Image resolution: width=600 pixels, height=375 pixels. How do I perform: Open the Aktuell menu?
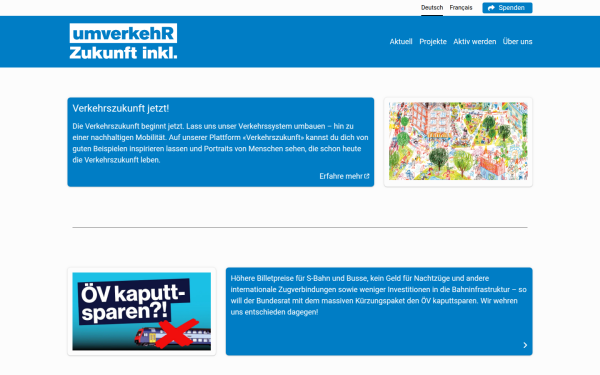click(x=401, y=41)
